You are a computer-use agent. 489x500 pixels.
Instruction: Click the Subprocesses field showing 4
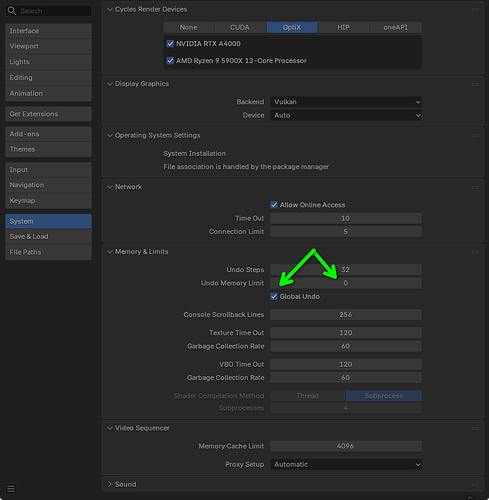[346, 408]
